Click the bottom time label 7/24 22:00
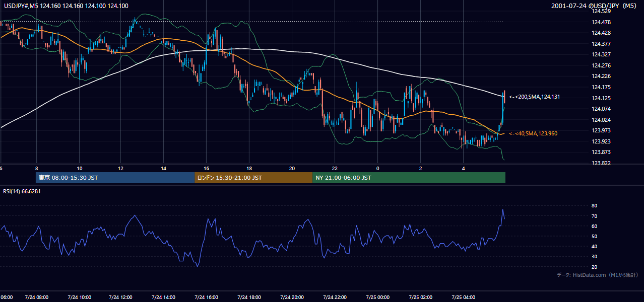This screenshot has width=644, height=302. pos(335,297)
